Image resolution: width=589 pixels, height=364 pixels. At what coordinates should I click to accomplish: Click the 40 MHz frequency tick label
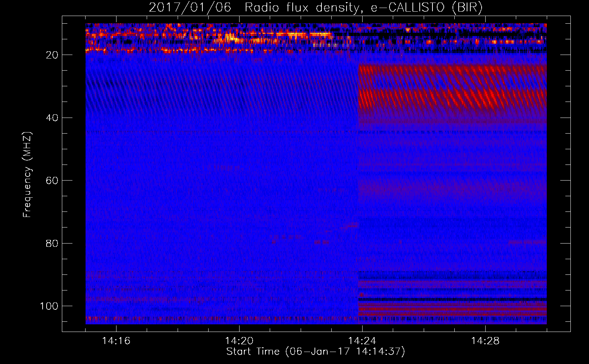point(52,118)
